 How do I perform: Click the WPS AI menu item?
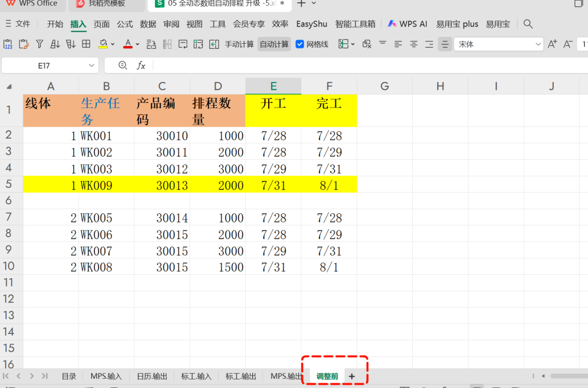[407, 24]
